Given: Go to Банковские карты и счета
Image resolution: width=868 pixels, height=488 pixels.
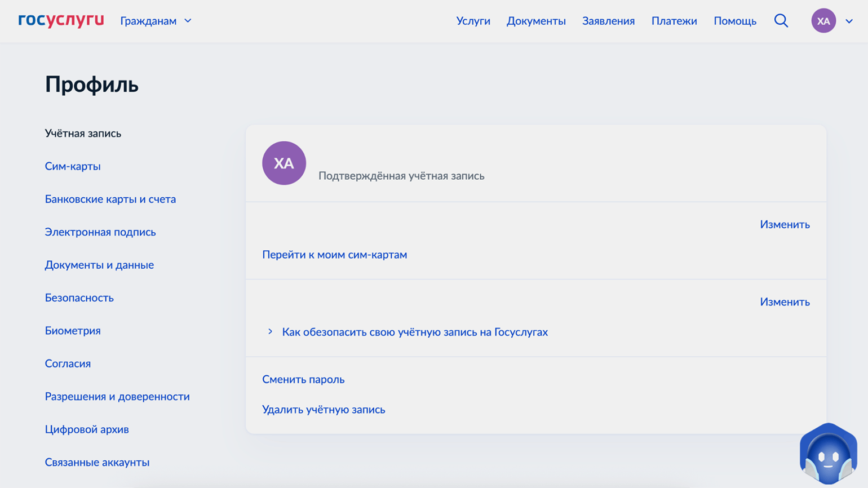Looking at the screenshot, I should (110, 199).
